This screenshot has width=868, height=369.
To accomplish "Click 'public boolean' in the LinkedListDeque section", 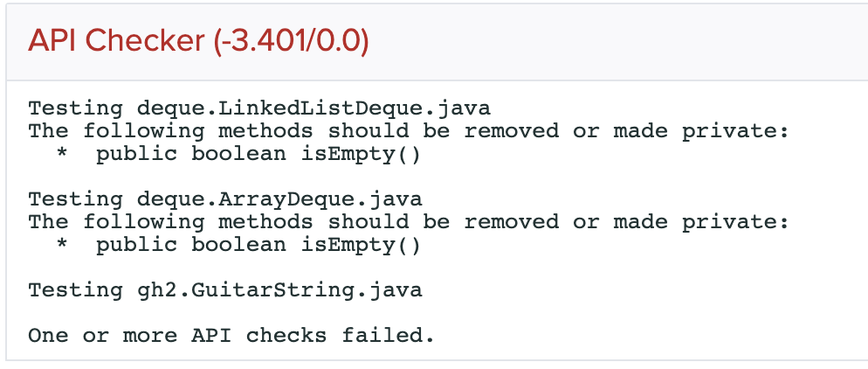I will tap(190, 154).
